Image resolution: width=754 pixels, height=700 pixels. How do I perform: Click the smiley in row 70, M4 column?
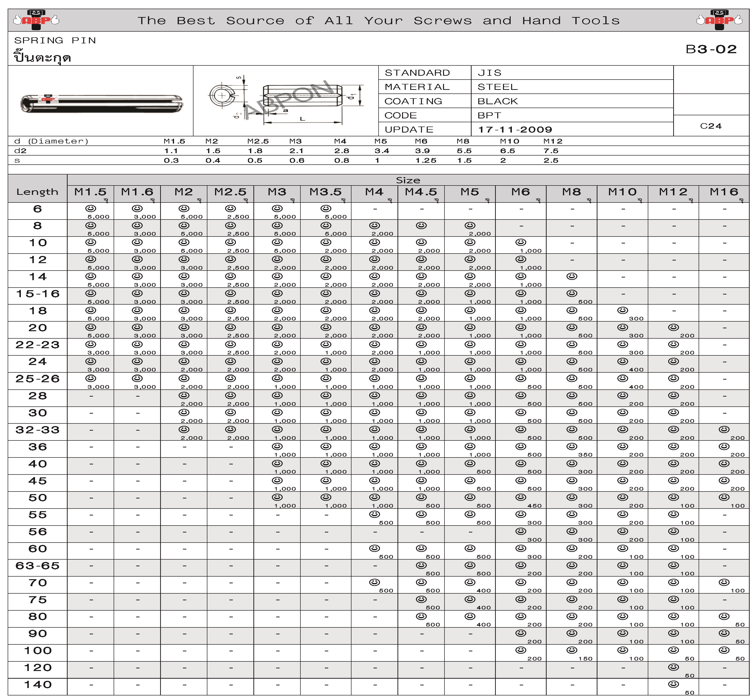tap(375, 582)
